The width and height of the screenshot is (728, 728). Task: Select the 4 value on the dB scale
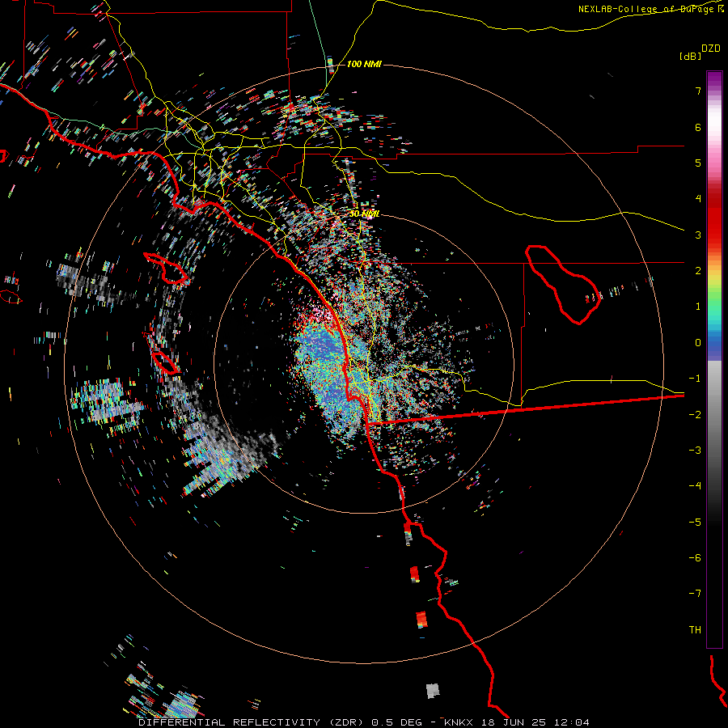(x=698, y=199)
